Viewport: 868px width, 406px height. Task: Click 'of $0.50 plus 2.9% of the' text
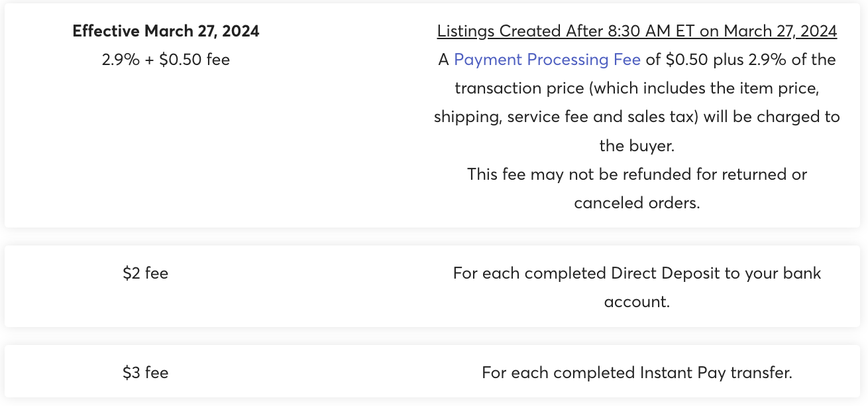point(741,60)
